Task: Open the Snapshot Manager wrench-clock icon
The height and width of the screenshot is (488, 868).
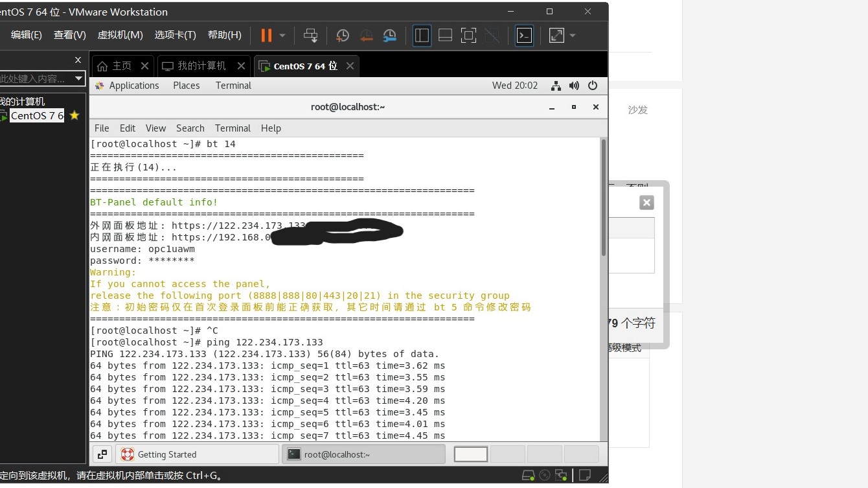Action: [389, 36]
